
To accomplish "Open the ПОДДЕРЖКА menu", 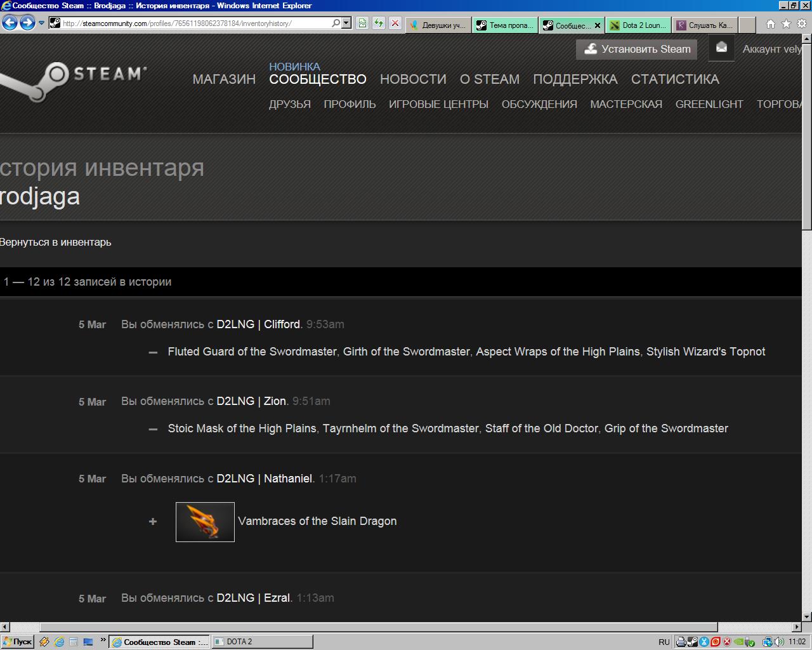I will pyautogui.click(x=575, y=79).
